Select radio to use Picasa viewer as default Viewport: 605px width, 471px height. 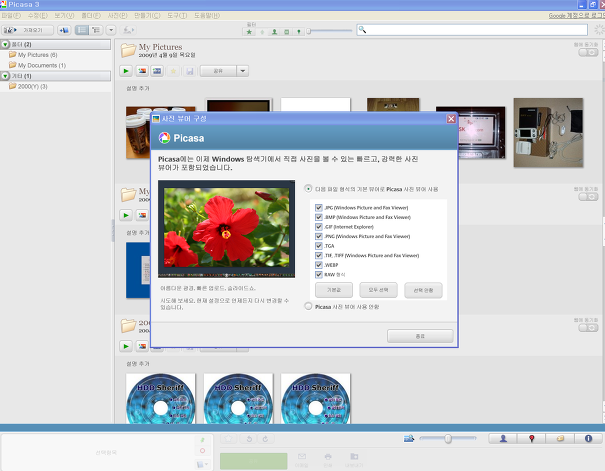308,189
